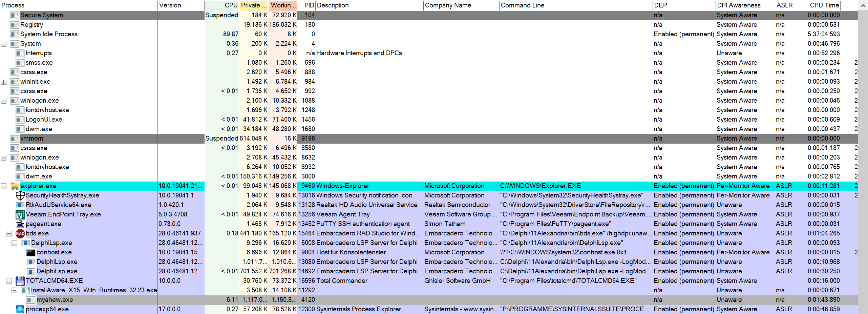Sort by the DEP column header

pyautogui.click(x=684, y=5)
